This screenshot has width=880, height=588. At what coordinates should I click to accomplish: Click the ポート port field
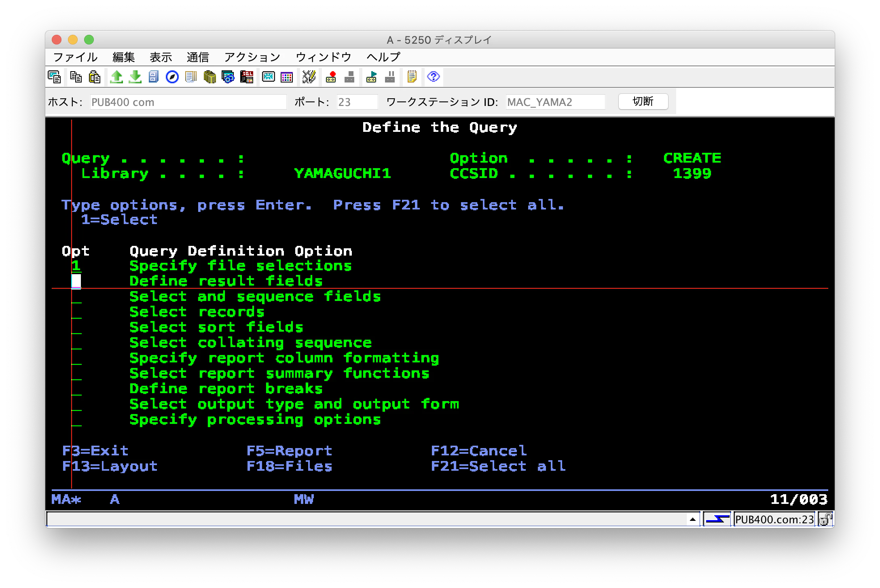click(357, 102)
